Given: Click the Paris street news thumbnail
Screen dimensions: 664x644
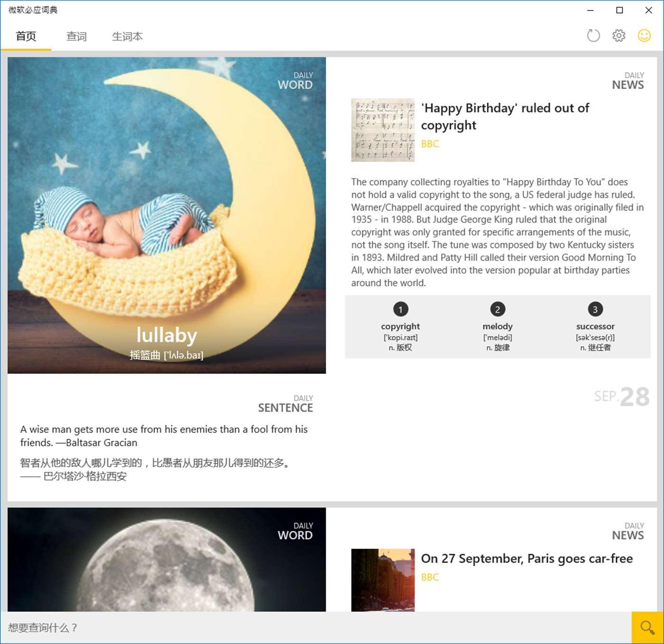Looking at the screenshot, I should point(383,580).
